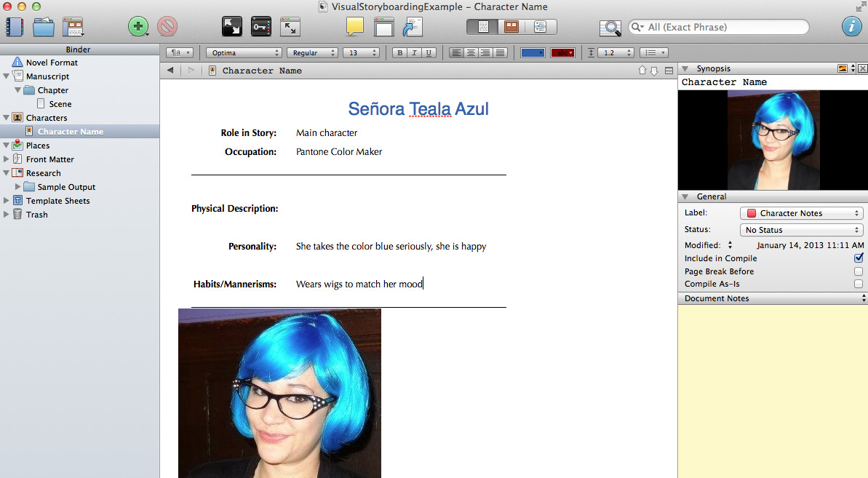Screen dimensions: 868x478
Task: Enable the Page Break Before checkbox
Action: pos(859,271)
